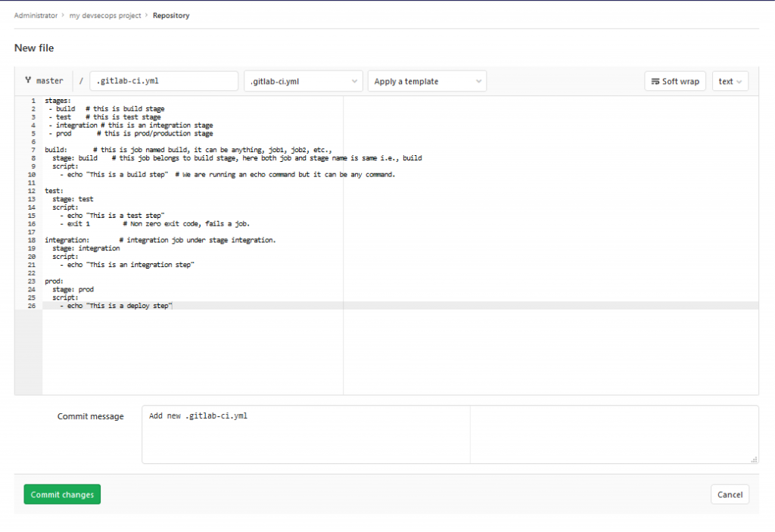
Task: Click the Commit message label
Action: click(90, 416)
